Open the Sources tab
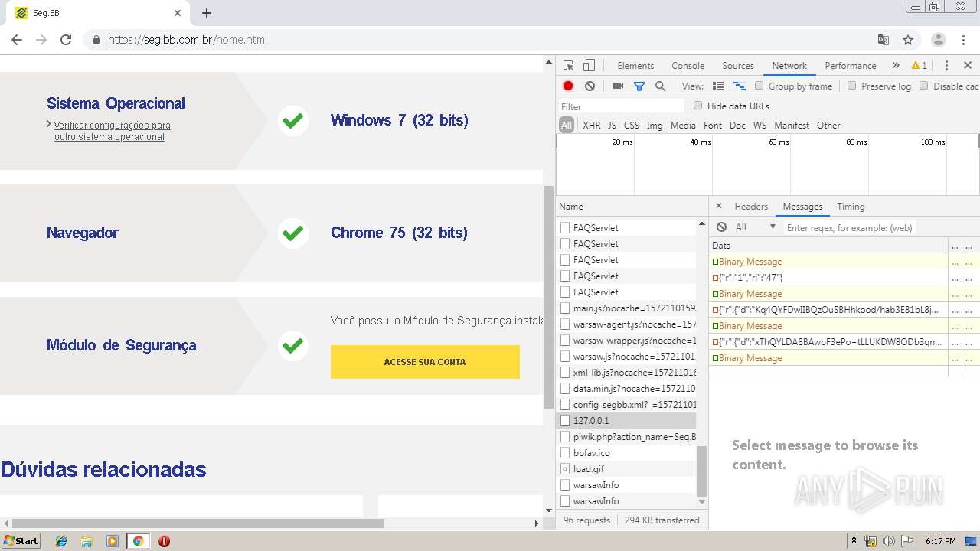 point(738,66)
